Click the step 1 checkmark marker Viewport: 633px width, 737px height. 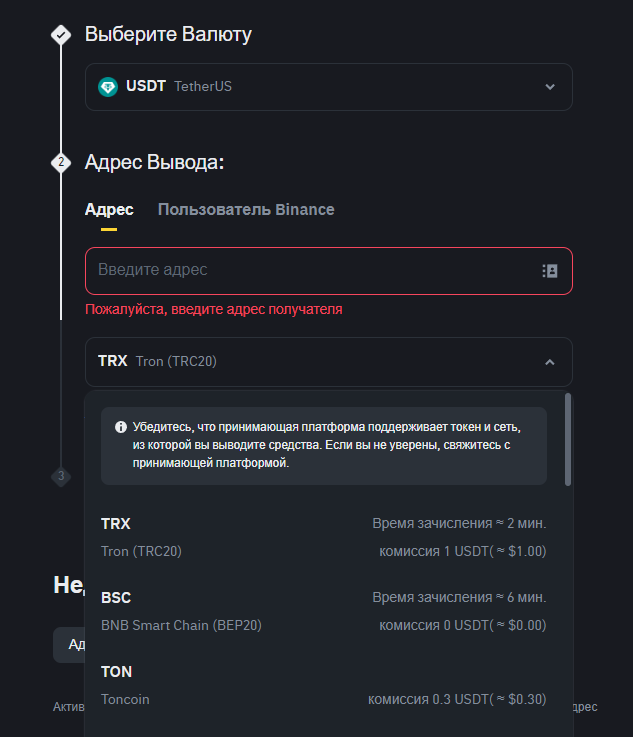pos(61,35)
